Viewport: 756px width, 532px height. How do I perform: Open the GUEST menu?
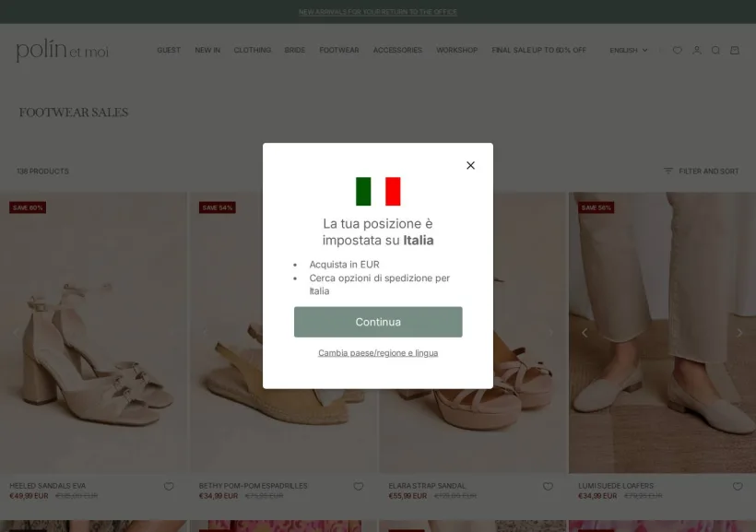pos(169,50)
